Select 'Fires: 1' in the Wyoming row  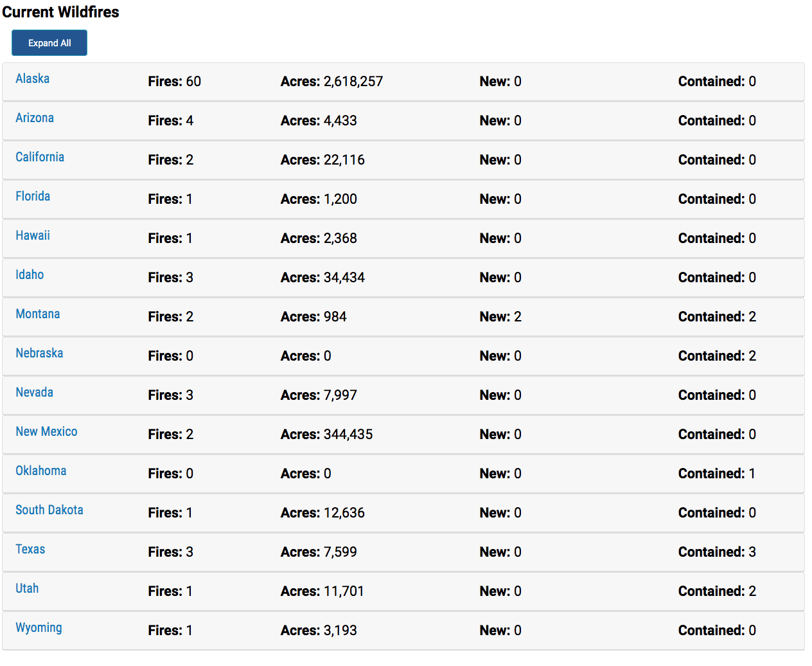coord(170,631)
